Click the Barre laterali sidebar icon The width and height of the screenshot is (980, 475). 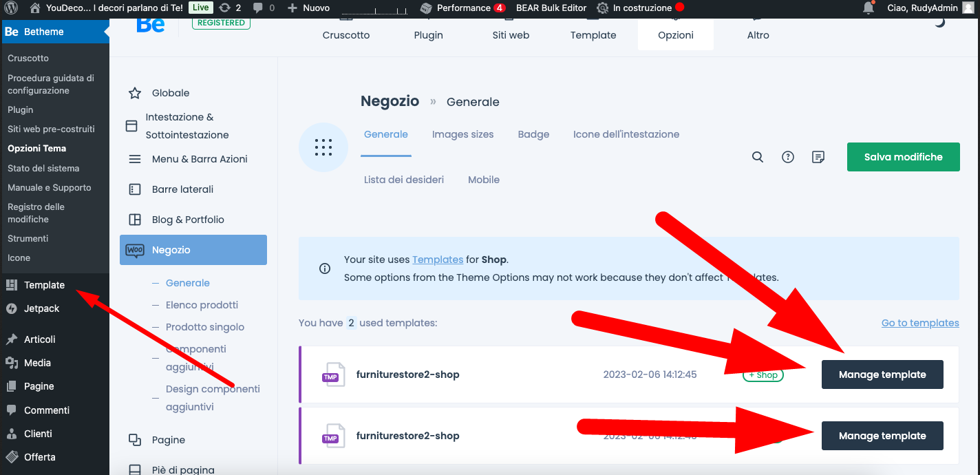pos(135,189)
